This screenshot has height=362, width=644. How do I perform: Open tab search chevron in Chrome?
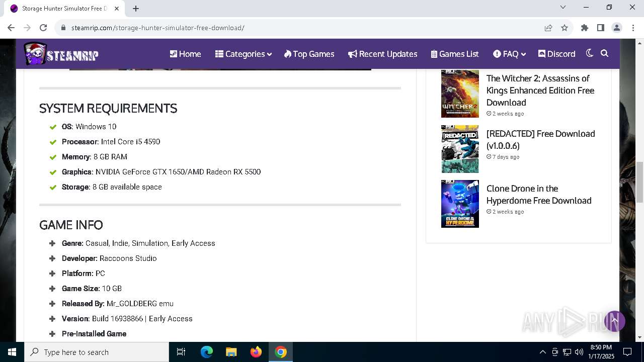pos(563,7)
